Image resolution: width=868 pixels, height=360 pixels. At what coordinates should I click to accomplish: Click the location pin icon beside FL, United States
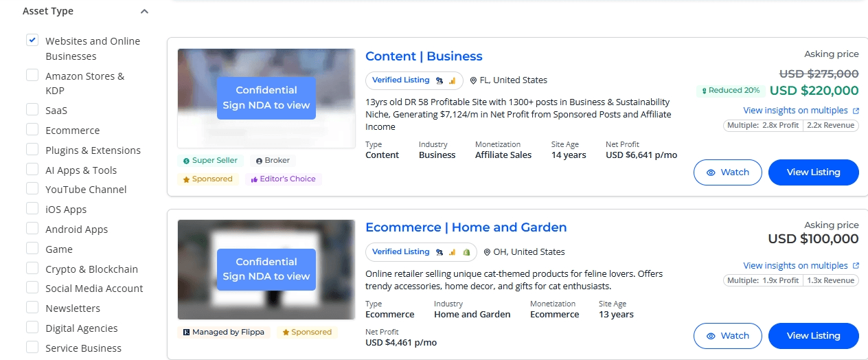click(473, 80)
